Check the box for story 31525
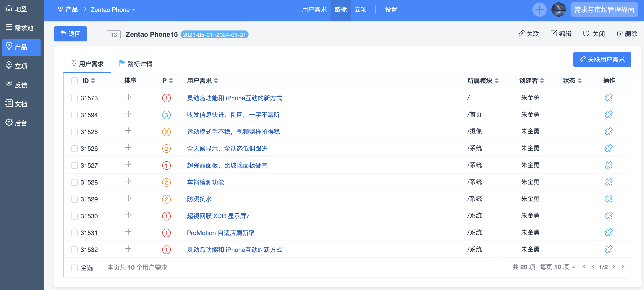 [x=74, y=132]
